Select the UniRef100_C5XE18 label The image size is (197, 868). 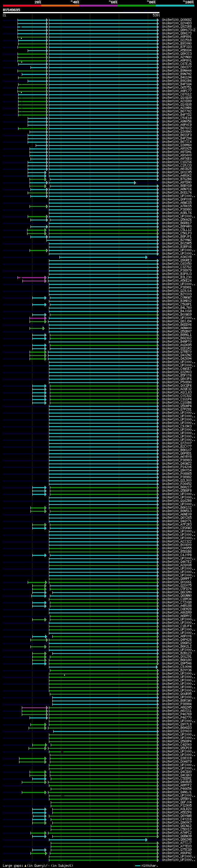pos(177,118)
